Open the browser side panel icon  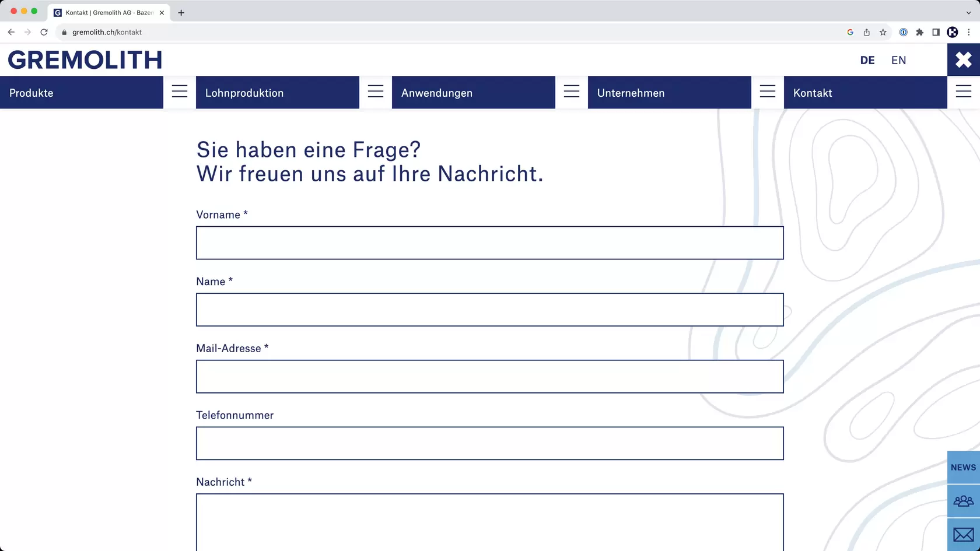click(936, 32)
